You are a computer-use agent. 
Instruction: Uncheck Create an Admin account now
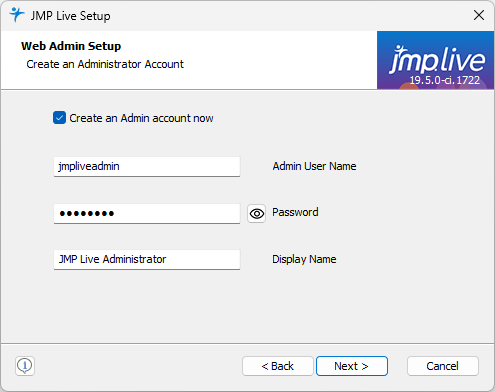coord(59,118)
